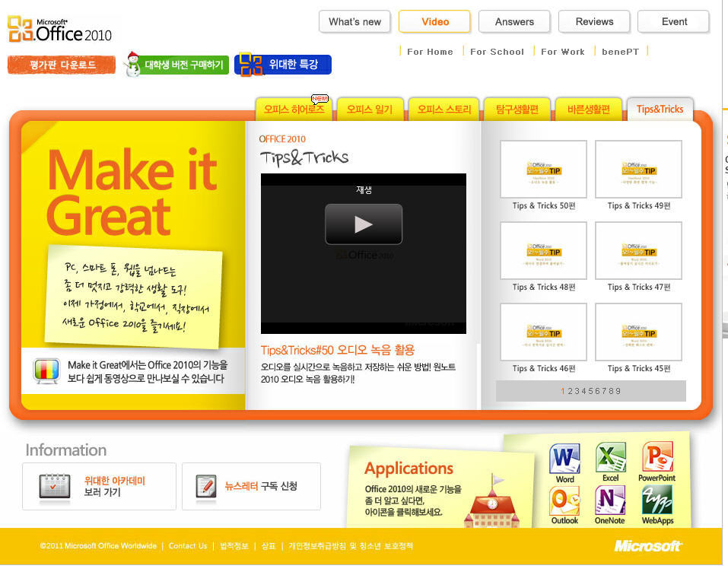This screenshot has height=572, width=728.
Task: Click the 법적정보 footer link
Action: tap(234, 546)
